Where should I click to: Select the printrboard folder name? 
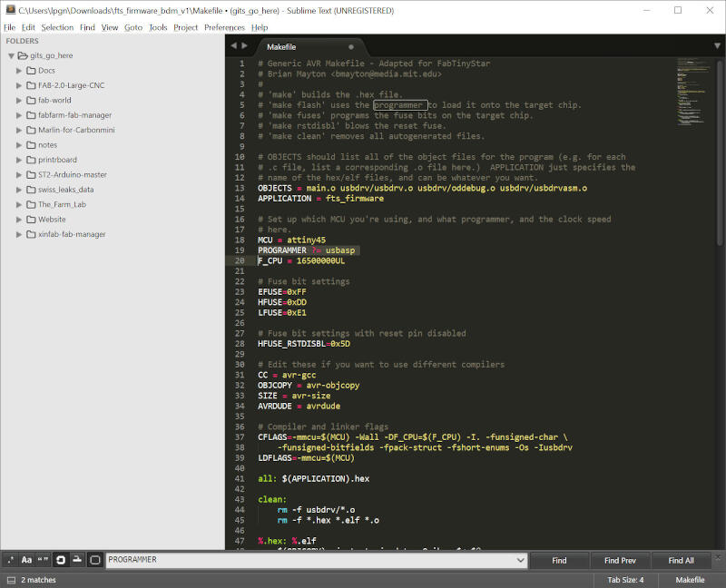point(57,160)
